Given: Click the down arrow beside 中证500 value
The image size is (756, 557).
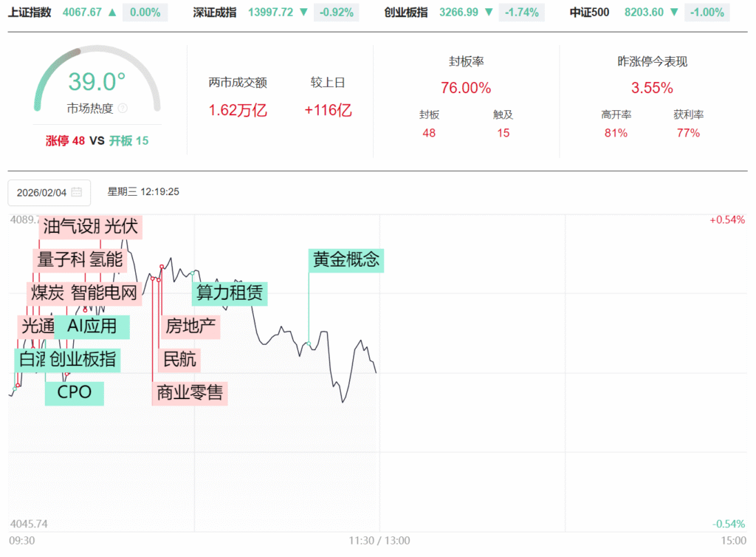Looking at the screenshot, I should [676, 13].
